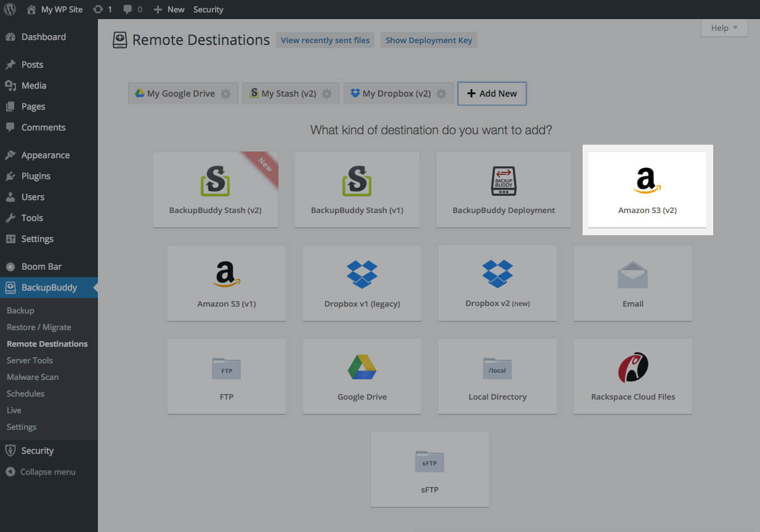Screen dimensions: 760x532
Task: Click Show Deployment Key button
Action: click(429, 40)
